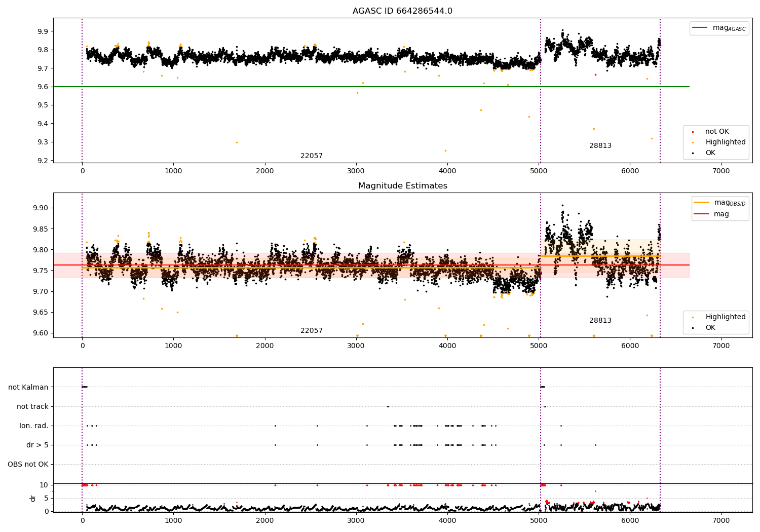This screenshot has width=760, height=532.
Task: Click the 5000 x-tick under Magnitude Estimates
Action: coord(539,346)
